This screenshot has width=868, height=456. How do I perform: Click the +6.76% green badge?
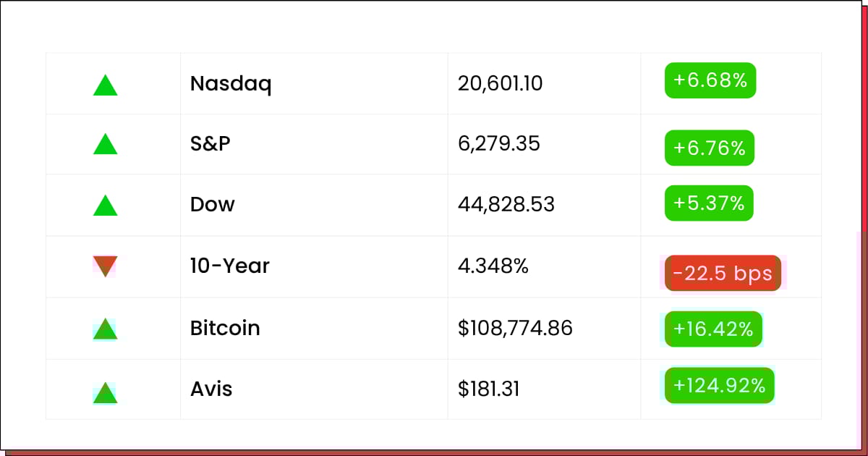710,148
